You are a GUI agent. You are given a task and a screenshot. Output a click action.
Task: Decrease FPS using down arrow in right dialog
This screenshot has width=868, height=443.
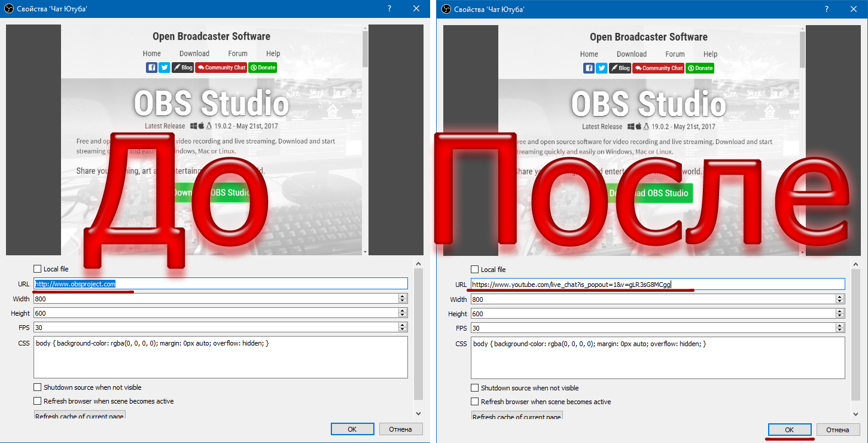coord(840,330)
